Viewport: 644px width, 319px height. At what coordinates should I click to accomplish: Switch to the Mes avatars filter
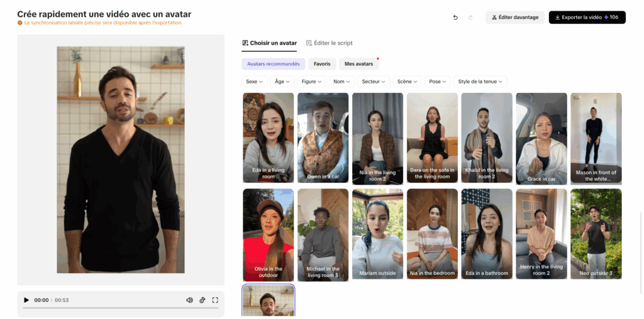358,64
